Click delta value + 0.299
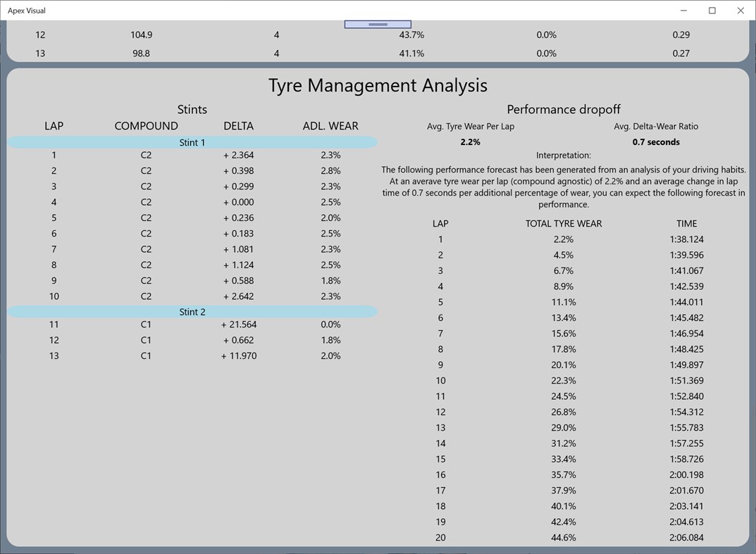This screenshot has height=554, width=756. [239, 187]
